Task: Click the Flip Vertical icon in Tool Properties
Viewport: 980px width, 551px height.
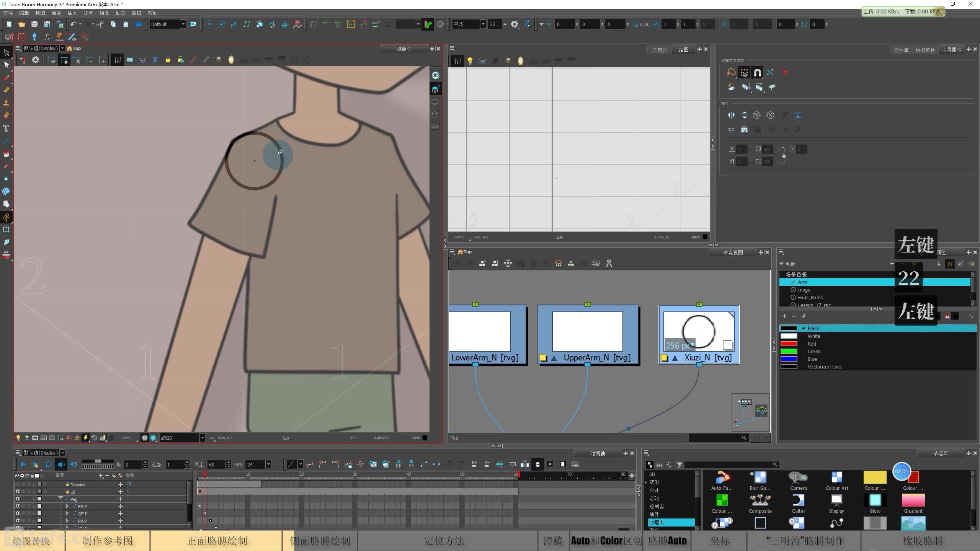Action: pyautogui.click(x=744, y=115)
